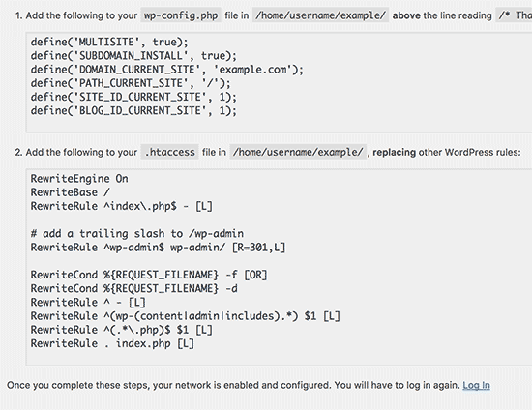Screen dimensions: 532x410
Task: Click the RewriteCond line ending with [OR]
Action: point(149,275)
